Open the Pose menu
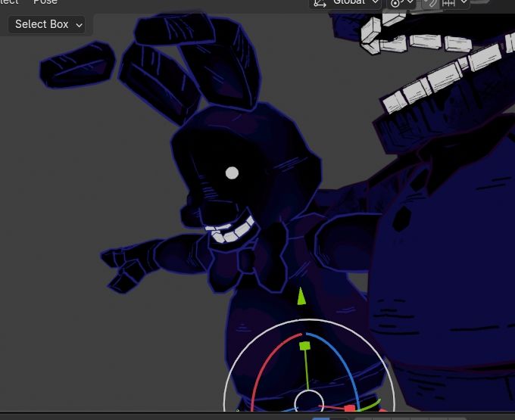The image size is (515, 420). point(45,2)
